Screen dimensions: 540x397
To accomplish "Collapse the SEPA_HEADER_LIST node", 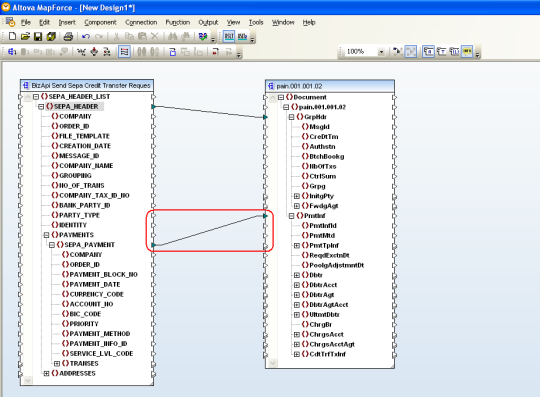I will 36,97.
